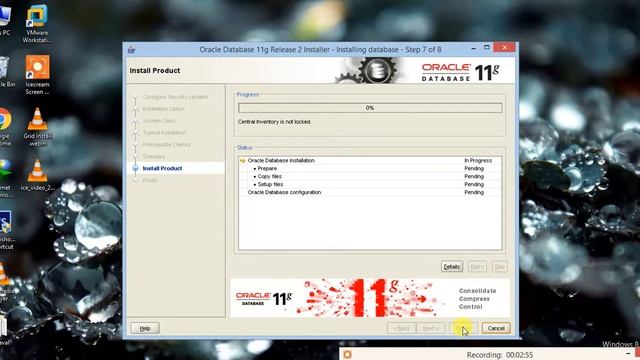Click the Help button
Screen dimensions: 640x360
coord(145,328)
